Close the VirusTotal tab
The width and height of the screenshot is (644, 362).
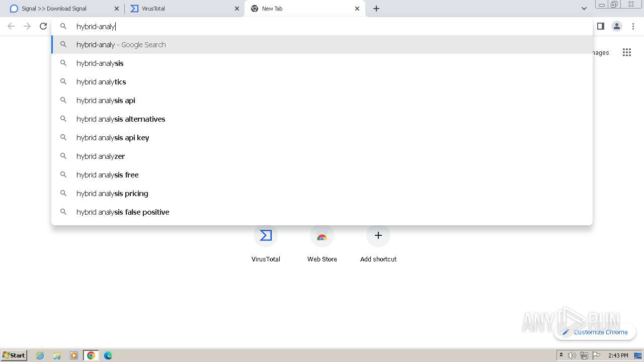(237, 9)
